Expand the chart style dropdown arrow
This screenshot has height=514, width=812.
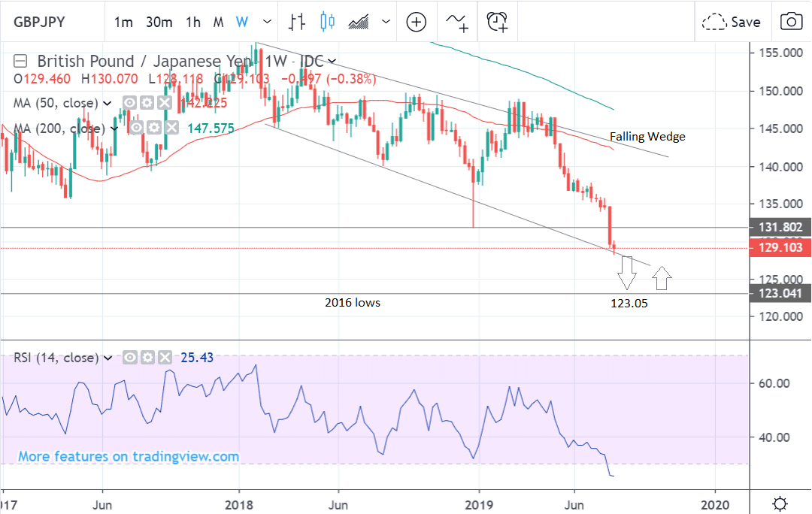pyautogui.click(x=386, y=22)
